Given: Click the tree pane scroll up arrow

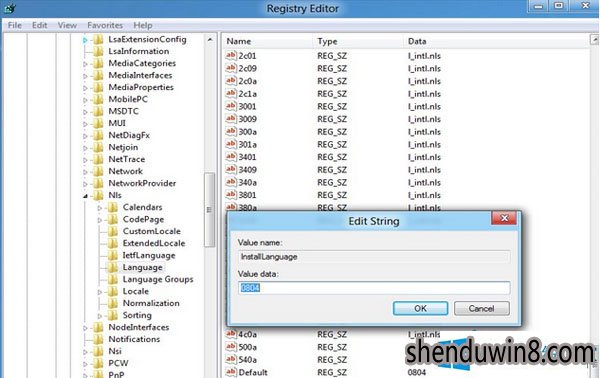Looking at the screenshot, I should 210,39.
